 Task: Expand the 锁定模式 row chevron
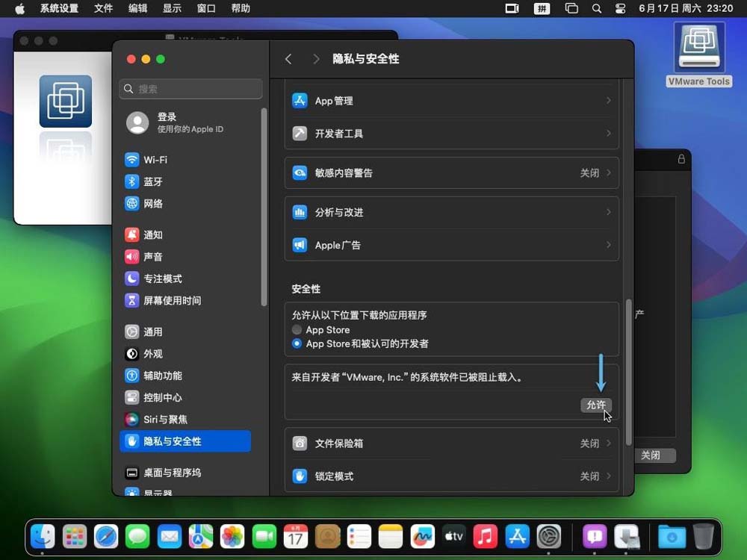608,476
